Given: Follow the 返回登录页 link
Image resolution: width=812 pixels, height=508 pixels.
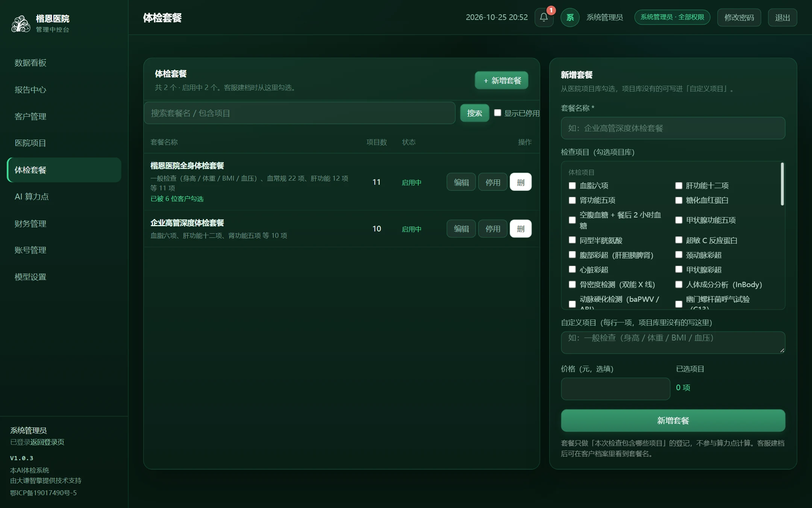Looking at the screenshot, I should tap(47, 442).
